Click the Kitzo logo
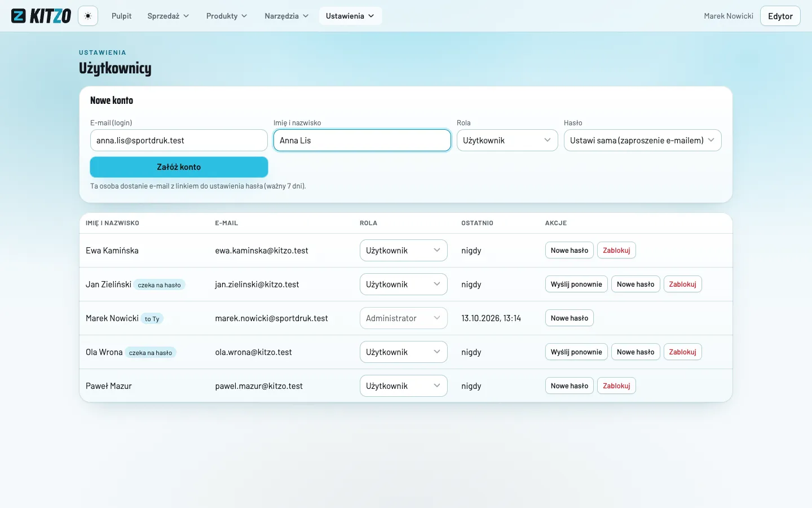 pos(41,16)
